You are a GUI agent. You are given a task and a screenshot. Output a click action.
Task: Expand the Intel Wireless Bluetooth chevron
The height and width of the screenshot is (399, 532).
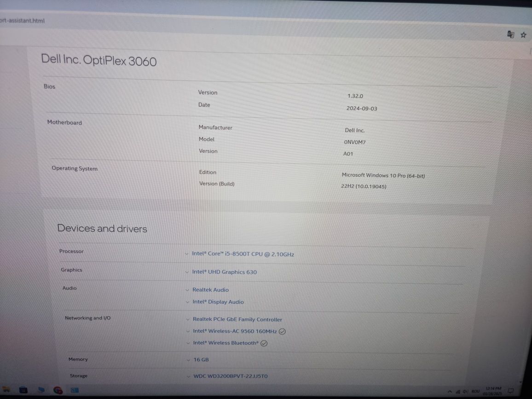click(188, 343)
